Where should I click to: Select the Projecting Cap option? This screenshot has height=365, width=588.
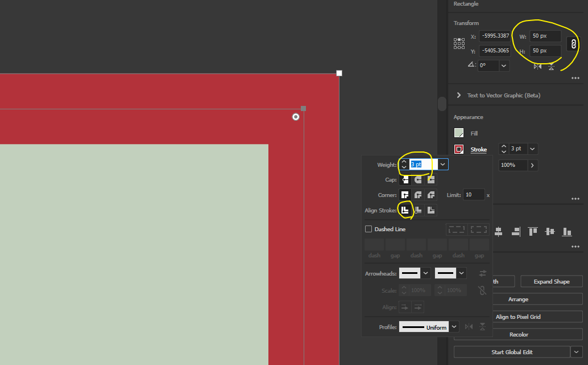pyautogui.click(x=431, y=178)
